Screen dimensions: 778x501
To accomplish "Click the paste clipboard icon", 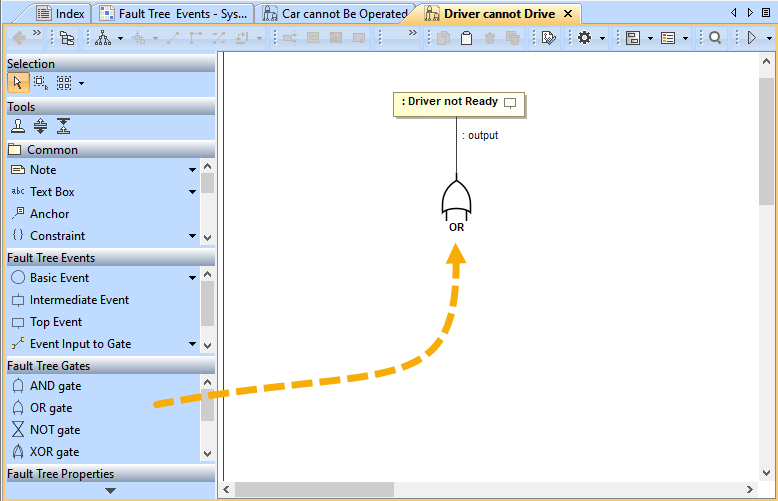I will click(x=466, y=38).
